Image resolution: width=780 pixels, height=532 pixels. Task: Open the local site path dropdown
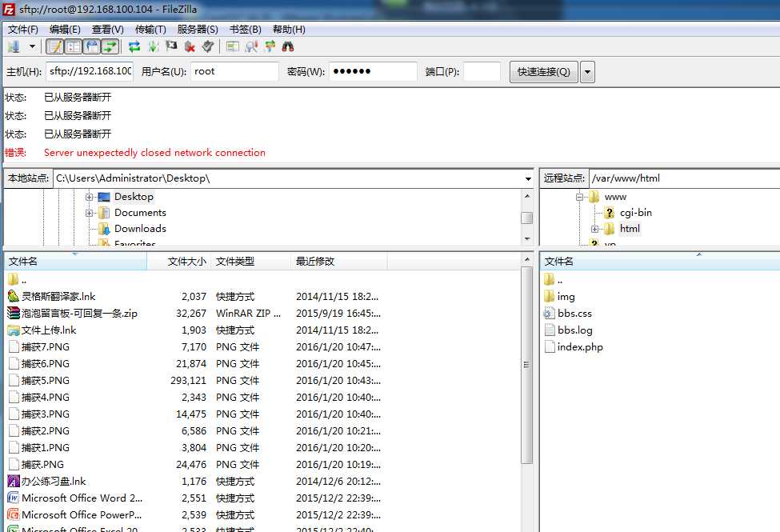click(x=528, y=178)
